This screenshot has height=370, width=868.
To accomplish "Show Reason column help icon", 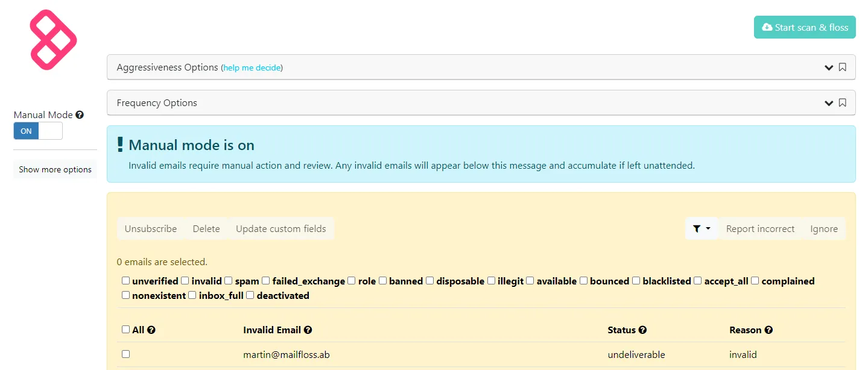I will tap(768, 330).
